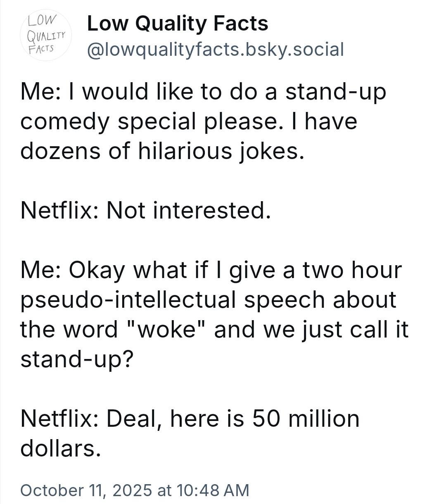
Task: Click the 'Netflix: Not interested.' line
Action: tap(145, 211)
